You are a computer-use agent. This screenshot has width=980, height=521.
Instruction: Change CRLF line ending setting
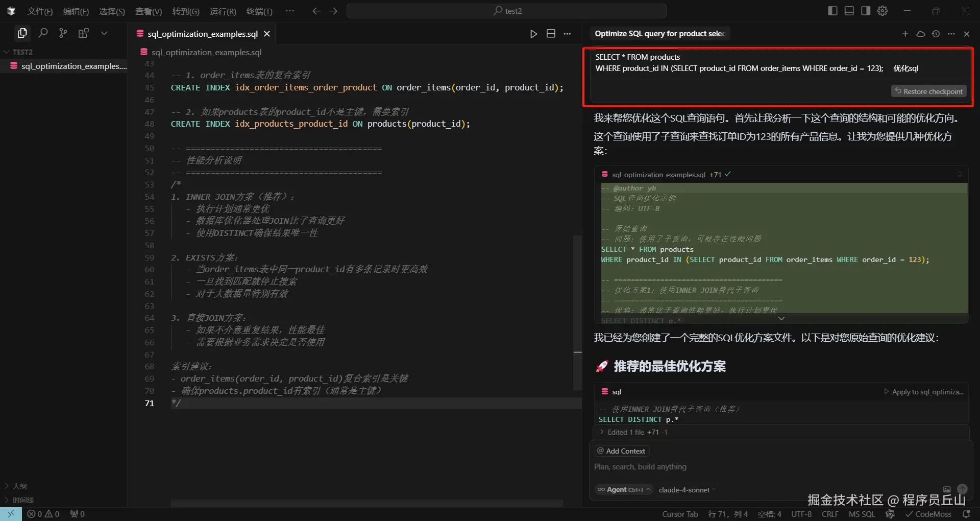(830, 514)
